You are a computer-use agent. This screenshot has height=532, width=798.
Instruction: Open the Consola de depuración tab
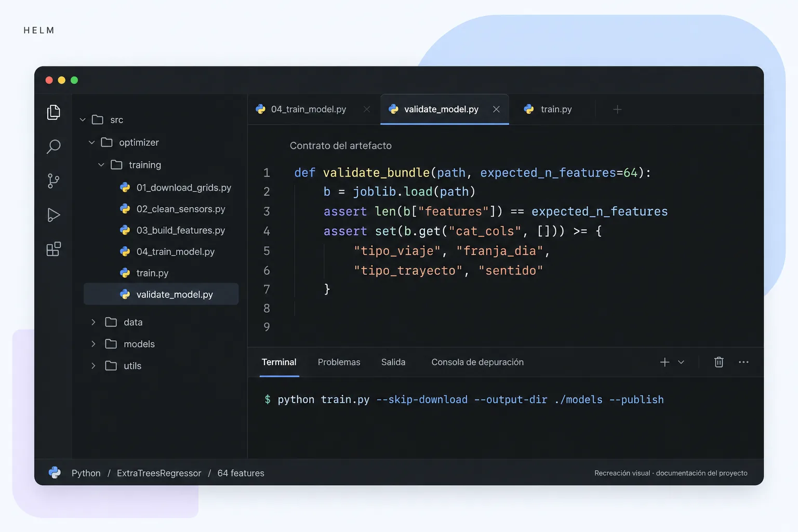(477, 362)
